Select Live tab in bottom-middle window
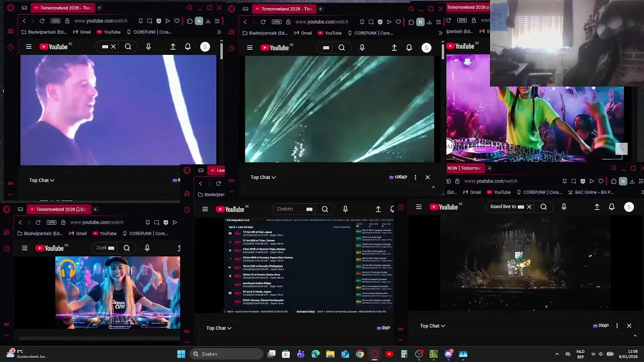644x362 pixels. (x=217, y=170)
